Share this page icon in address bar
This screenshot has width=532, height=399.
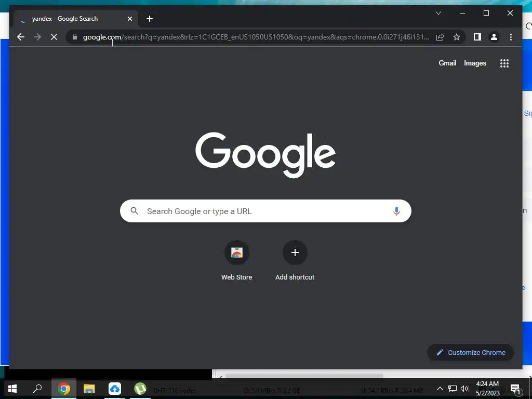440,37
